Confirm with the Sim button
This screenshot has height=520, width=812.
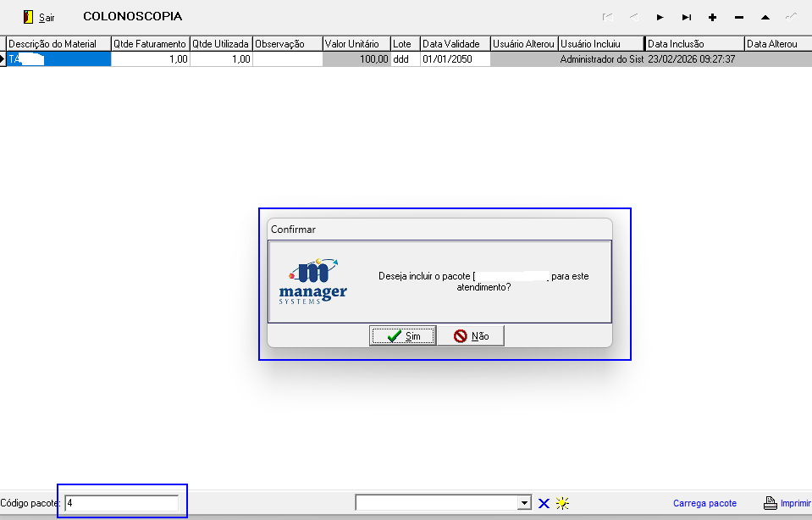click(x=402, y=336)
